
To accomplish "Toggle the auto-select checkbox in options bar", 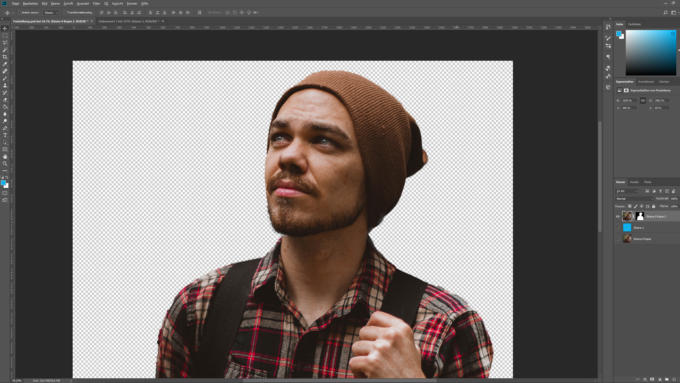I will pos(19,13).
